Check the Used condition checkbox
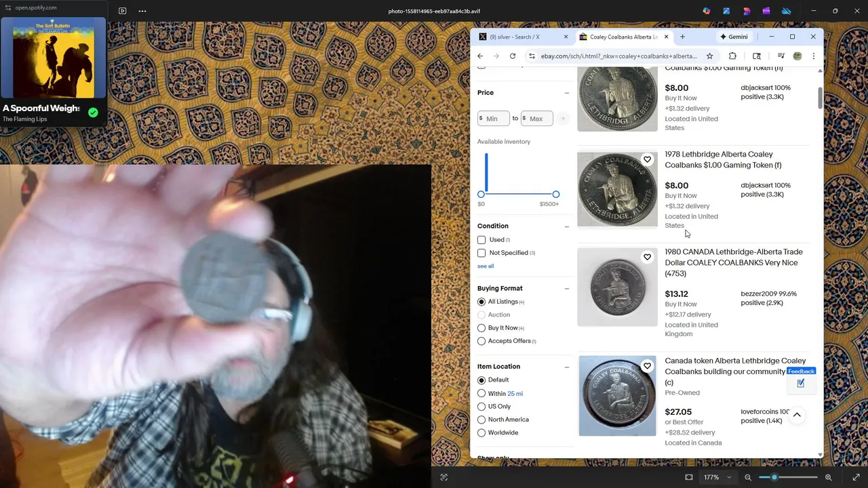 tap(481, 240)
